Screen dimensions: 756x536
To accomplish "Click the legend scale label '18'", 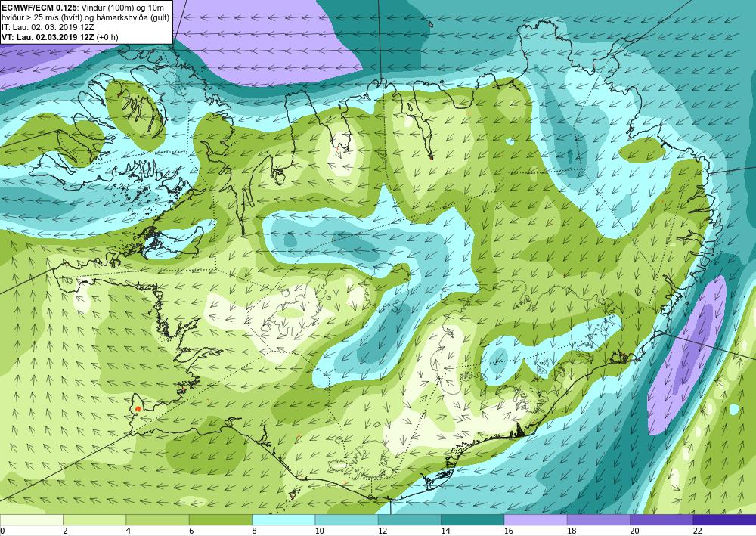I will click(x=572, y=531).
